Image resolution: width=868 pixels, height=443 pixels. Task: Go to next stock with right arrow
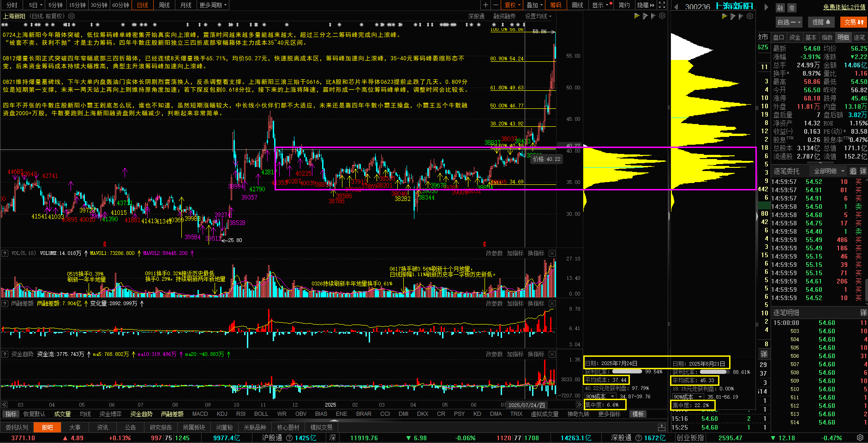click(766, 7)
